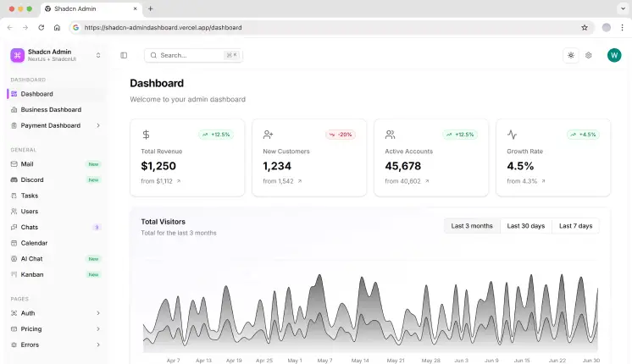
Task: Select Last 3 months range
Action: click(x=472, y=226)
